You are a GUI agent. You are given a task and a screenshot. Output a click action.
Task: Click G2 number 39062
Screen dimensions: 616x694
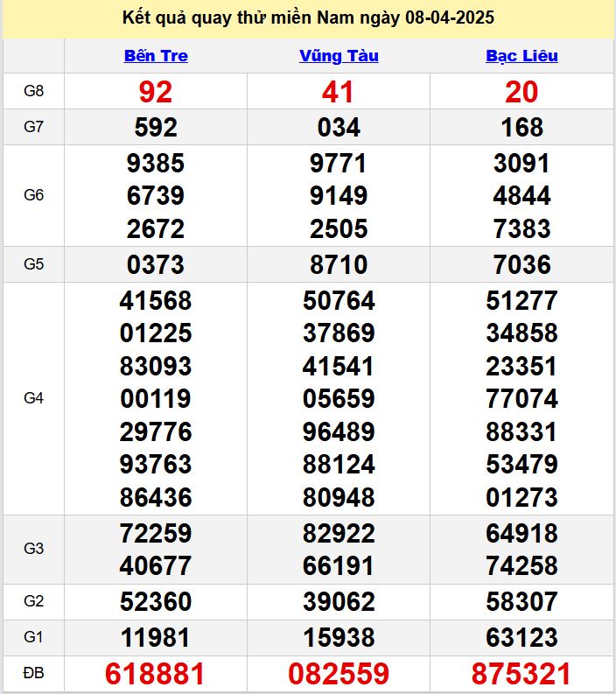click(x=339, y=602)
